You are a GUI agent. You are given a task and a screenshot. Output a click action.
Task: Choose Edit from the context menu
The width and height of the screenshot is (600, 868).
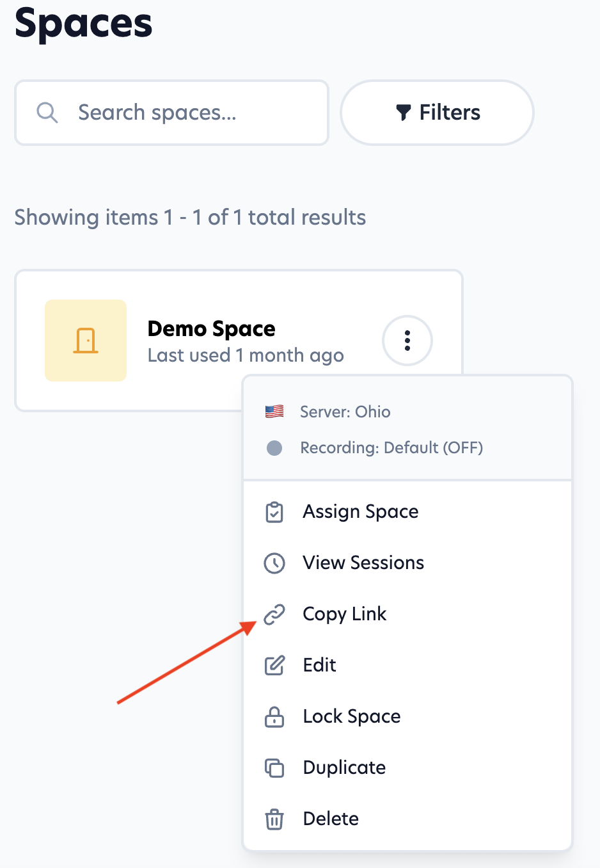[x=407, y=665]
